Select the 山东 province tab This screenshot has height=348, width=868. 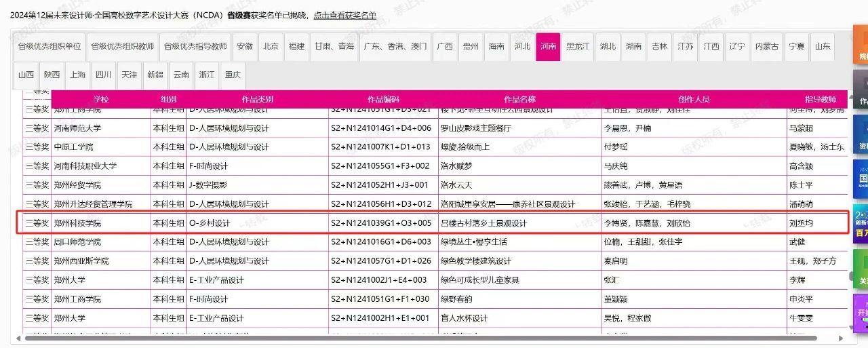pyautogui.click(x=823, y=47)
